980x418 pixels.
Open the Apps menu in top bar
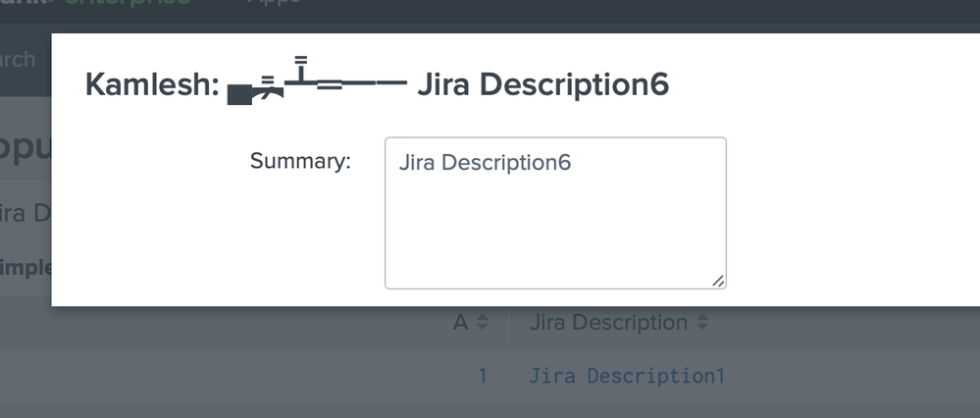point(274,4)
